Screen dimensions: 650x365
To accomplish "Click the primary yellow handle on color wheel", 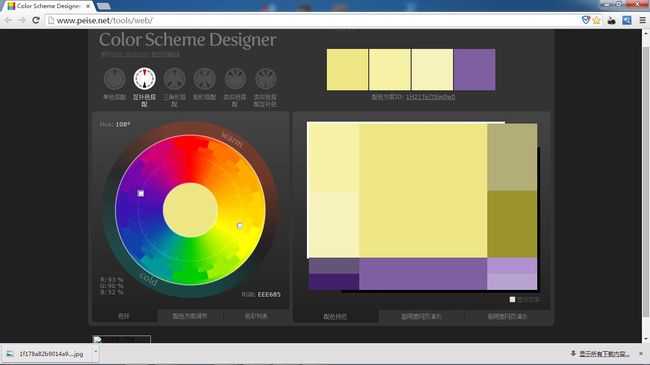I will [240, 226].
